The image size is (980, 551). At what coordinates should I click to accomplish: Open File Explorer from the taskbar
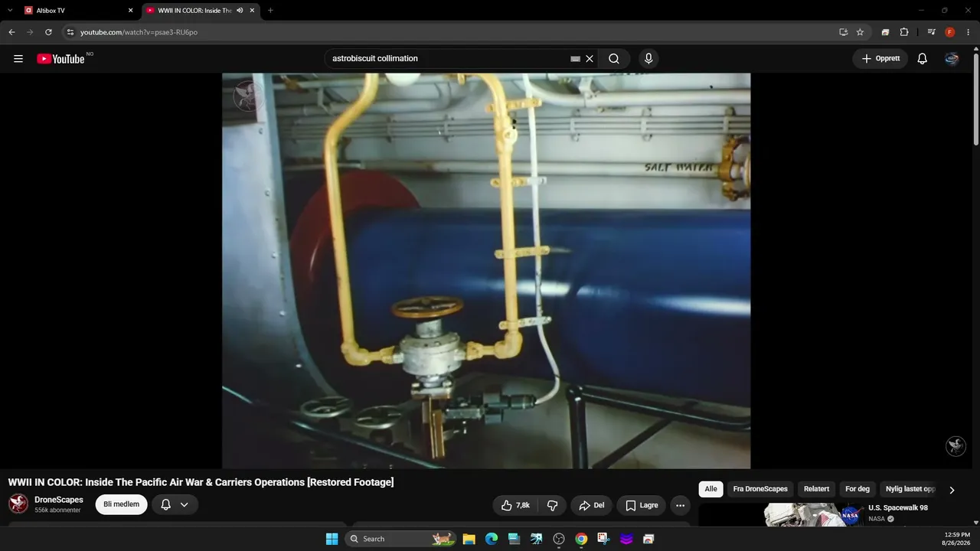click(x=469, y=539)
